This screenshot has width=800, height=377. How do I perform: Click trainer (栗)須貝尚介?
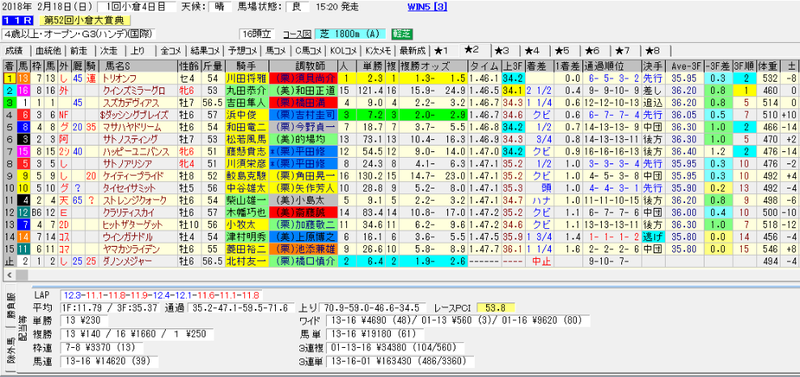(x=303, y=79)
